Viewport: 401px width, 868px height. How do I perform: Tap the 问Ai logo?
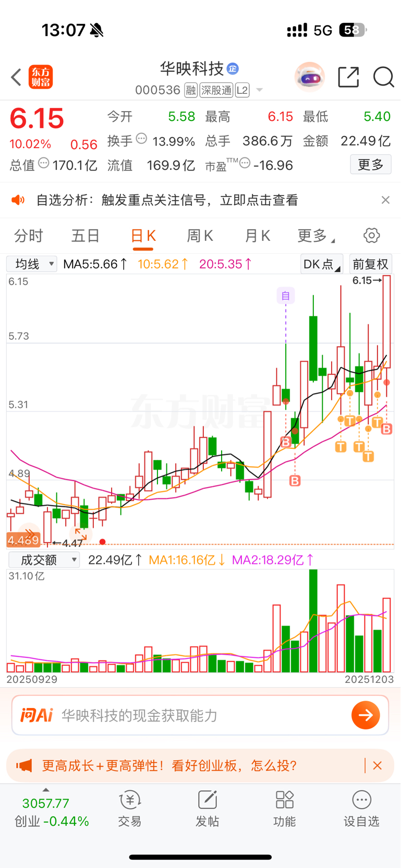(37, 715)
